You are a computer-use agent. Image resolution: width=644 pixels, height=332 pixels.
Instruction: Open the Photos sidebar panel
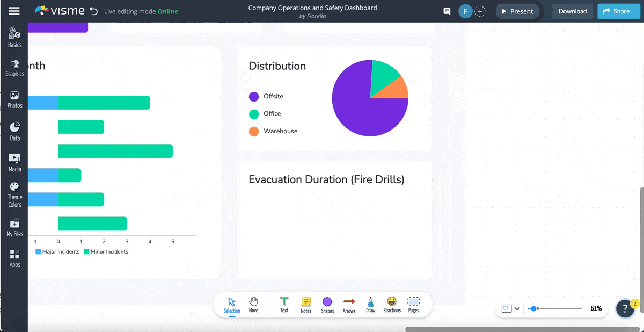point(14,99)
